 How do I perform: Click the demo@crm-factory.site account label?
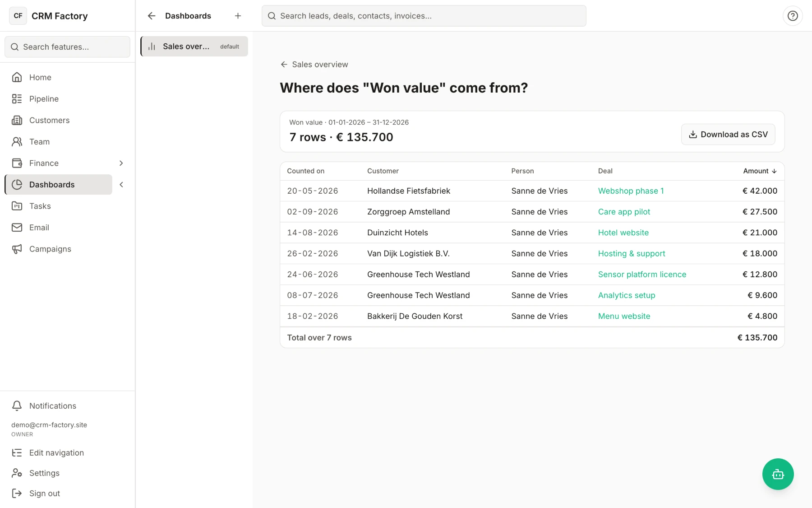49,425
